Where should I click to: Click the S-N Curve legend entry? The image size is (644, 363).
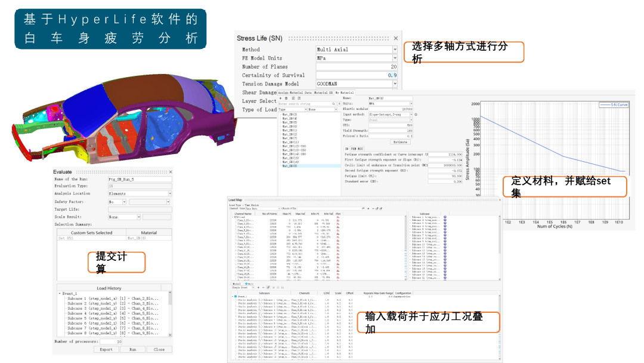614,105
